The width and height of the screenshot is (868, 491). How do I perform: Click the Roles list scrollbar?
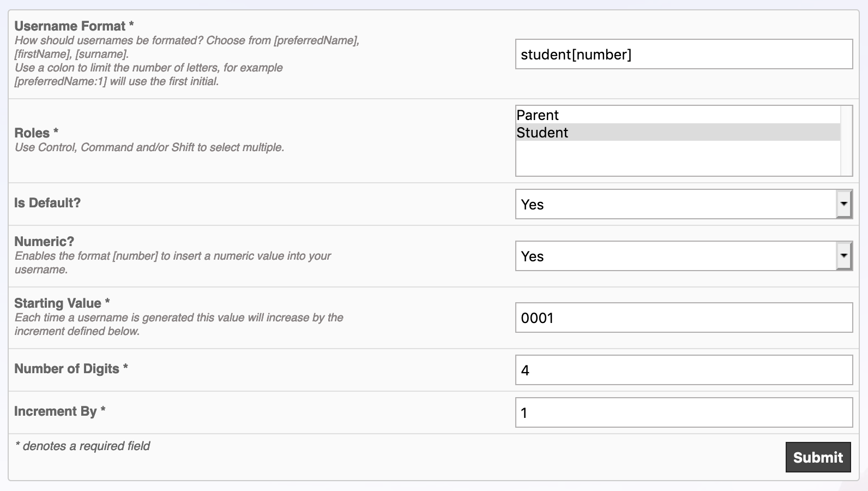click(x=846, y=141)
